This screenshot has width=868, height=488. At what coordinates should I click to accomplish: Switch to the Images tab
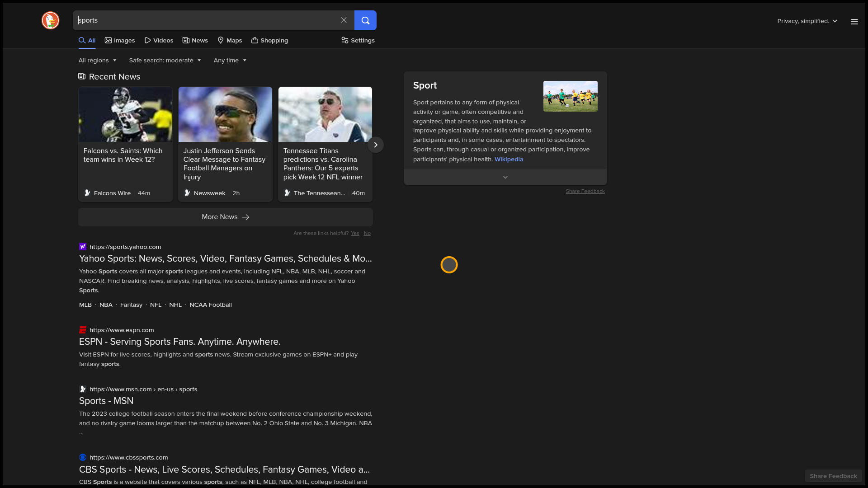(120, 40)
